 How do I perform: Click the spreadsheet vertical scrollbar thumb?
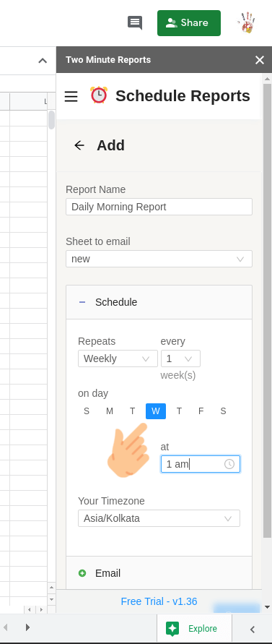[x=52, y=120]
